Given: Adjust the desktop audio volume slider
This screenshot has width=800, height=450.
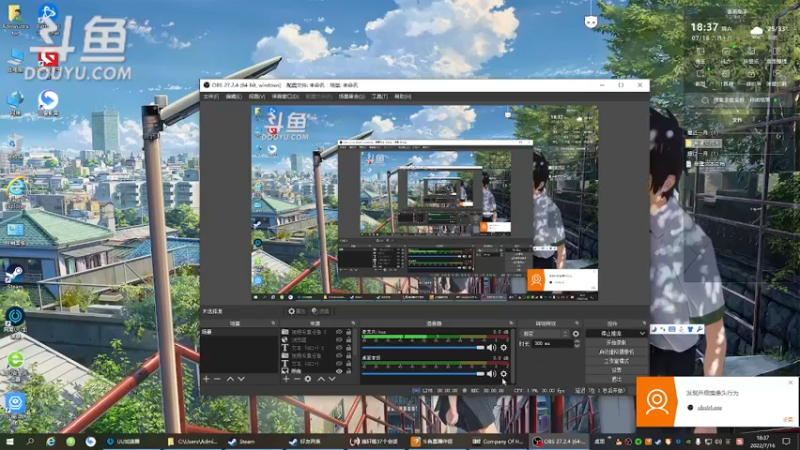Looking at the screenshot, I should pos(423,373).
